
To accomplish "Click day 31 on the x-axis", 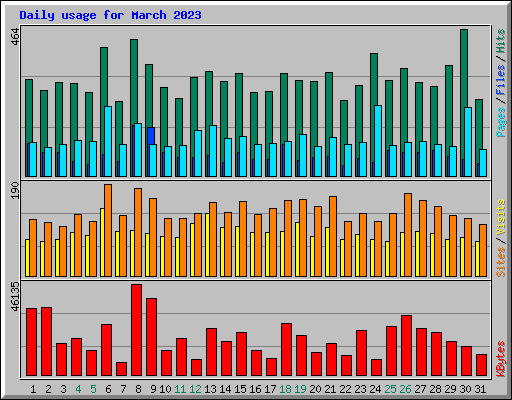I will coord(480,389).
